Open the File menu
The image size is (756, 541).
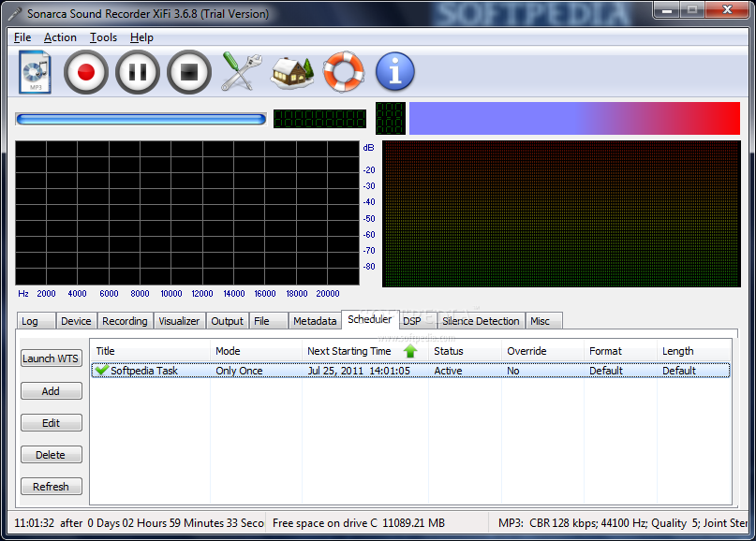tap(22, 37)
